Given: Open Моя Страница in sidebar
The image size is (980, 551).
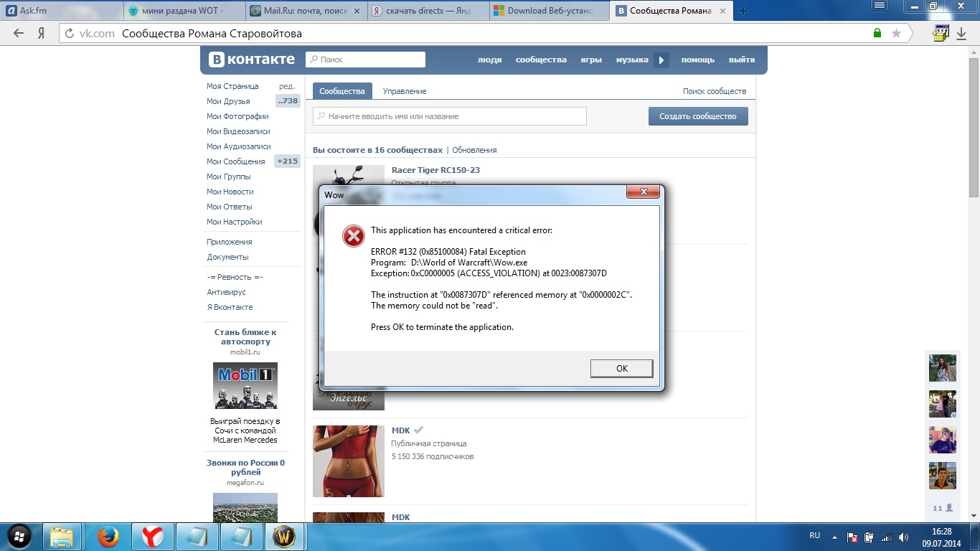Looking at the screenshot, I should click(x=232, y=86).
